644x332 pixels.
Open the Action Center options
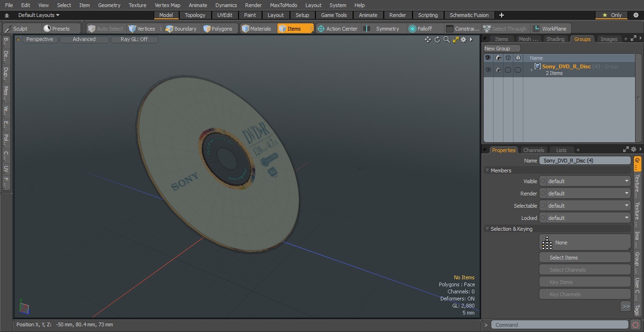coord(338,29)
